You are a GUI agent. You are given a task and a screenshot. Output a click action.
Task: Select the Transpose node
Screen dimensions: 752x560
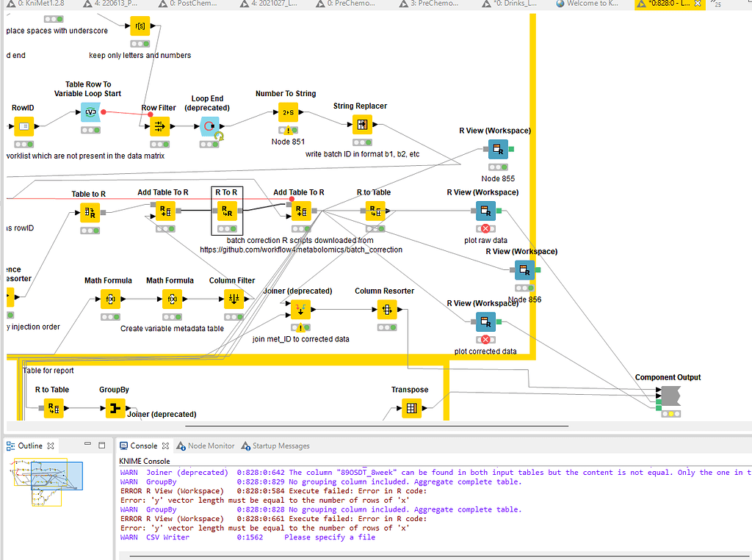pyautogui.click(x=410, y=408)
